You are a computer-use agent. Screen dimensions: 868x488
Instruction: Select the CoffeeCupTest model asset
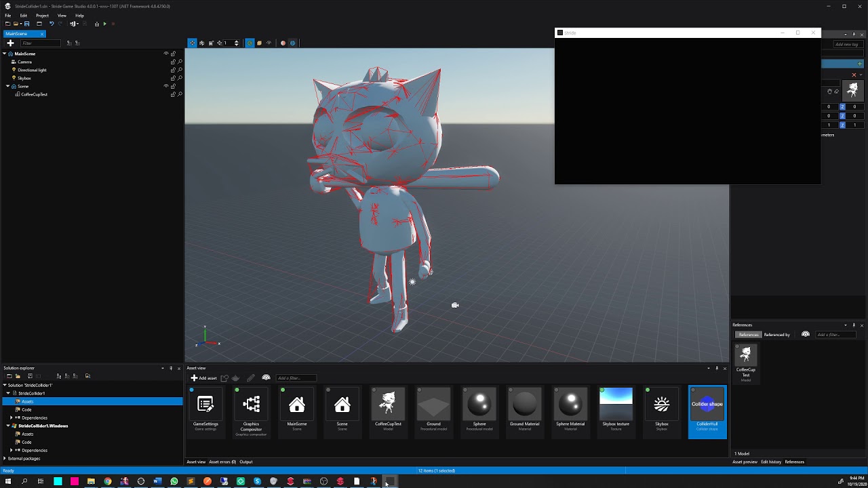click(x=388, y=412)
